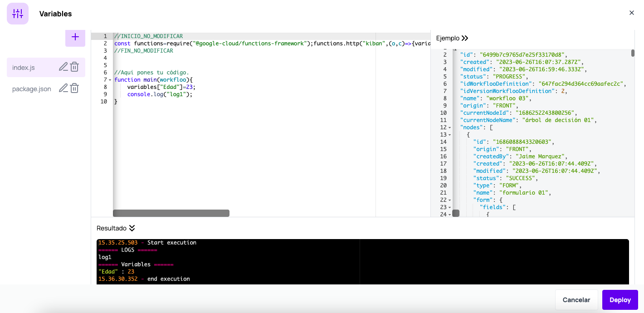644x313 pixels.
Task: Edit the index.js file name
Action: [x=63, y=67]
